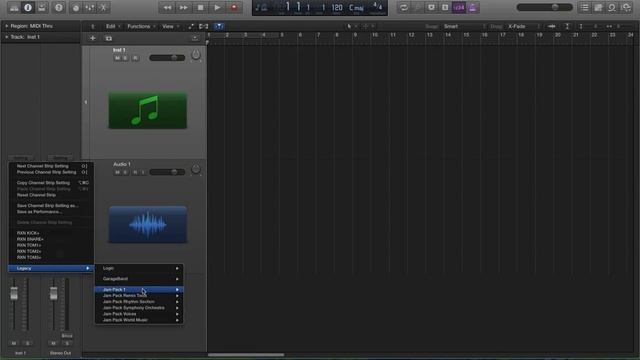Screen dimensions: 640x360
Task: Toggle Count-in 1234 button
Action: [459, 7]
